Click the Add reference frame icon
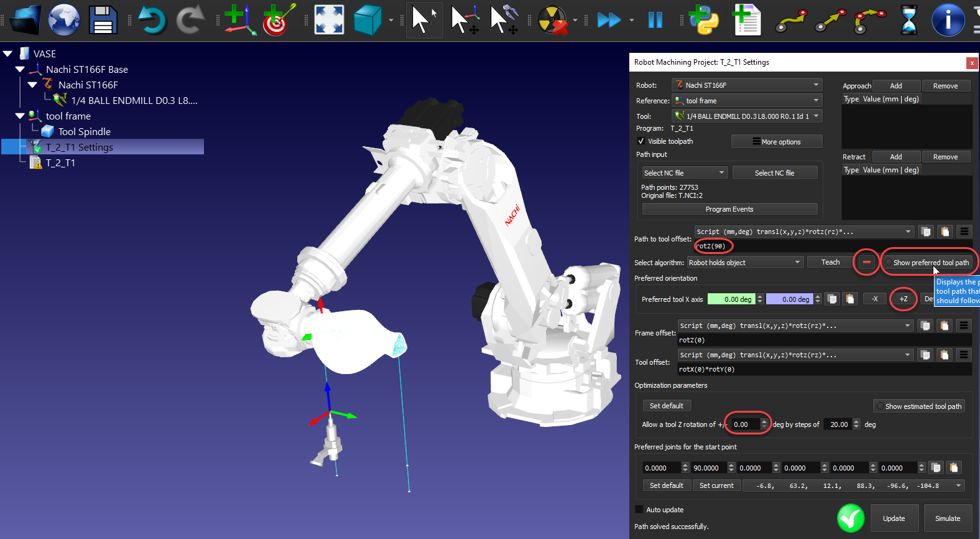This screenshot has height=539, width=980. (x=238, y=20)
